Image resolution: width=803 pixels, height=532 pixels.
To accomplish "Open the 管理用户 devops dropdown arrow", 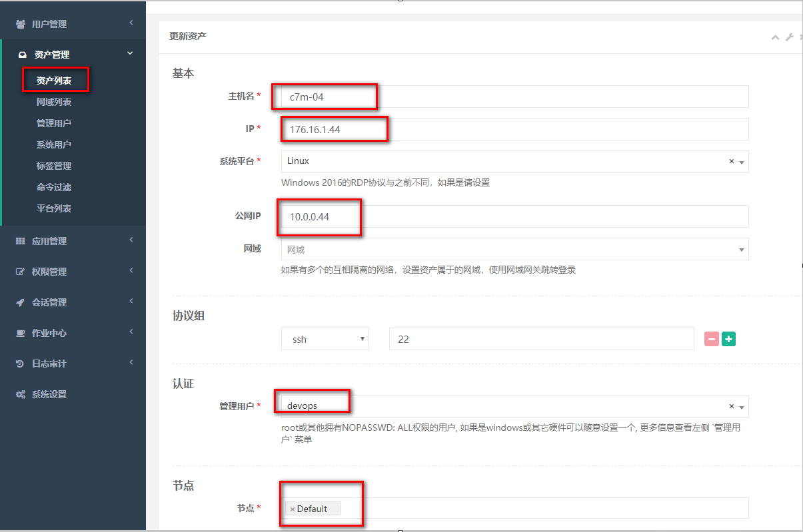I will 742,406.
